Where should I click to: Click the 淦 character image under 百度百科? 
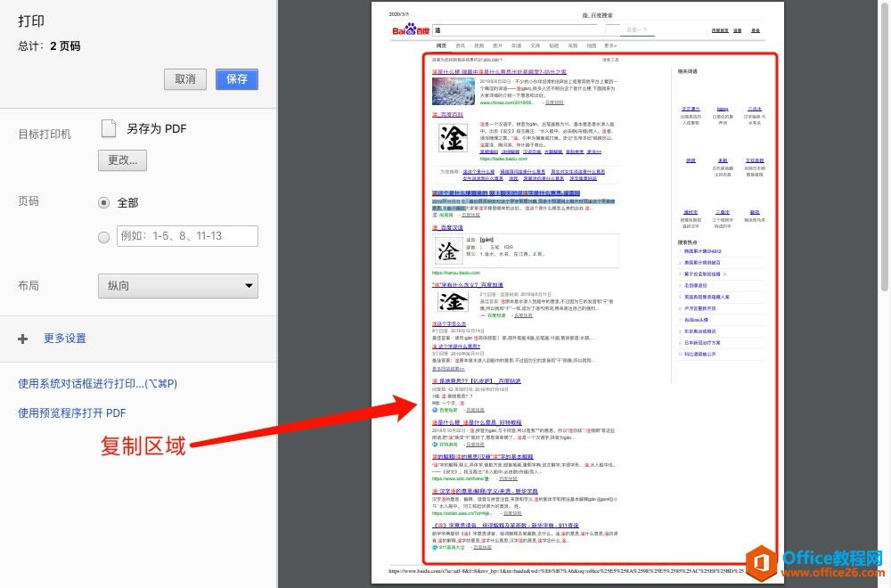click(x=454, y=138)
